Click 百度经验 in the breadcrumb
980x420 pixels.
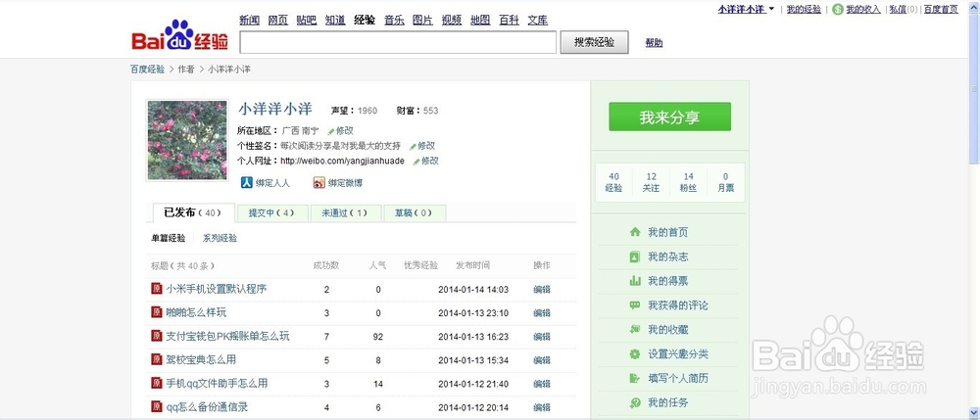tap(148, 70)
